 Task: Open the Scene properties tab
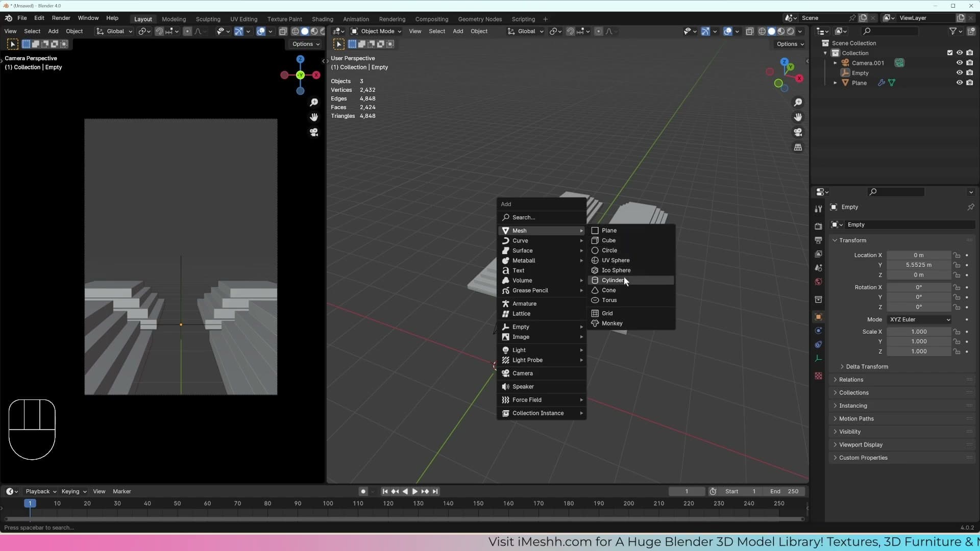818,267
